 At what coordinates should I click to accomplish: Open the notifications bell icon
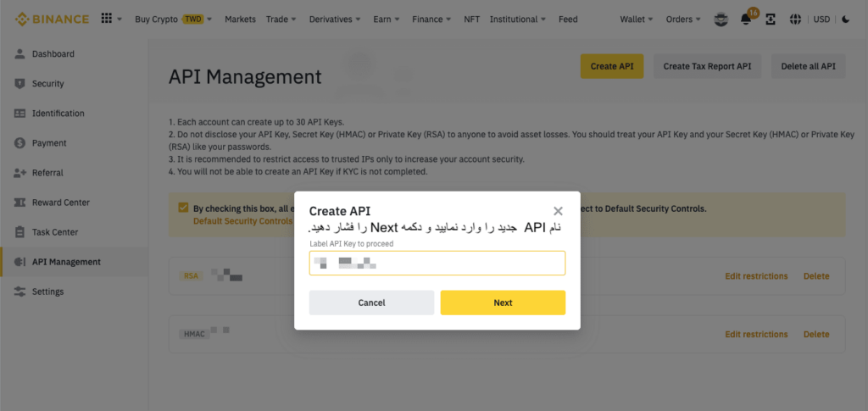746,19
